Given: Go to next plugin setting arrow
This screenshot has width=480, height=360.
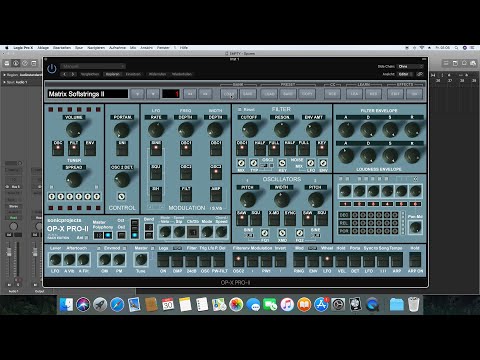Looking at the screenshot, I should [73, 74].
